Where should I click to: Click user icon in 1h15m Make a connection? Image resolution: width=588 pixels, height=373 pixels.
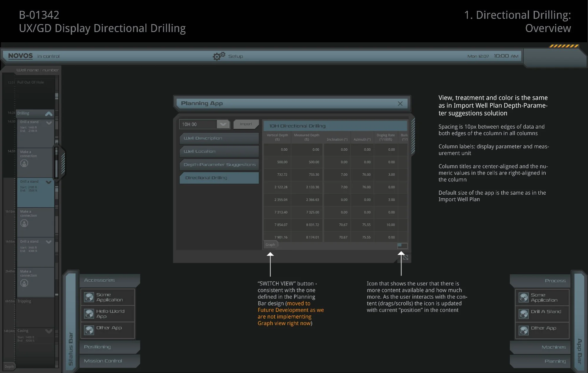(x=24, y=223)
